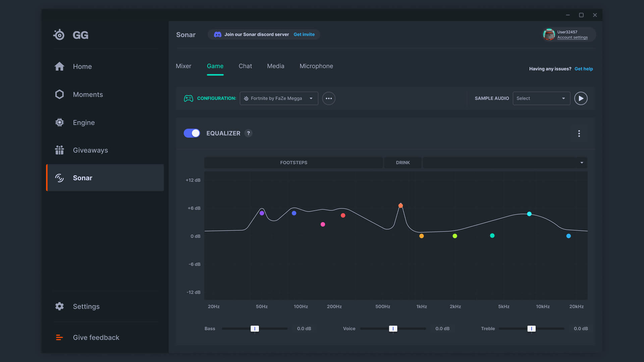Expand the frequency labels dropdown arrow

click(582, 163)
